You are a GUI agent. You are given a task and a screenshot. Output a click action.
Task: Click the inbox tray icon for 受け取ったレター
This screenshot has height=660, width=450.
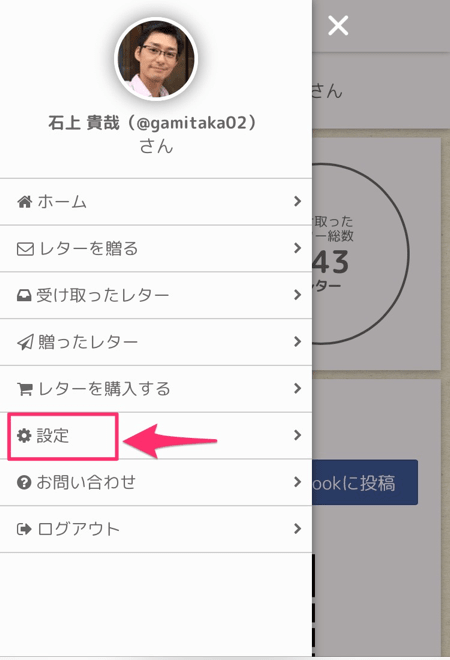[24, 296]
